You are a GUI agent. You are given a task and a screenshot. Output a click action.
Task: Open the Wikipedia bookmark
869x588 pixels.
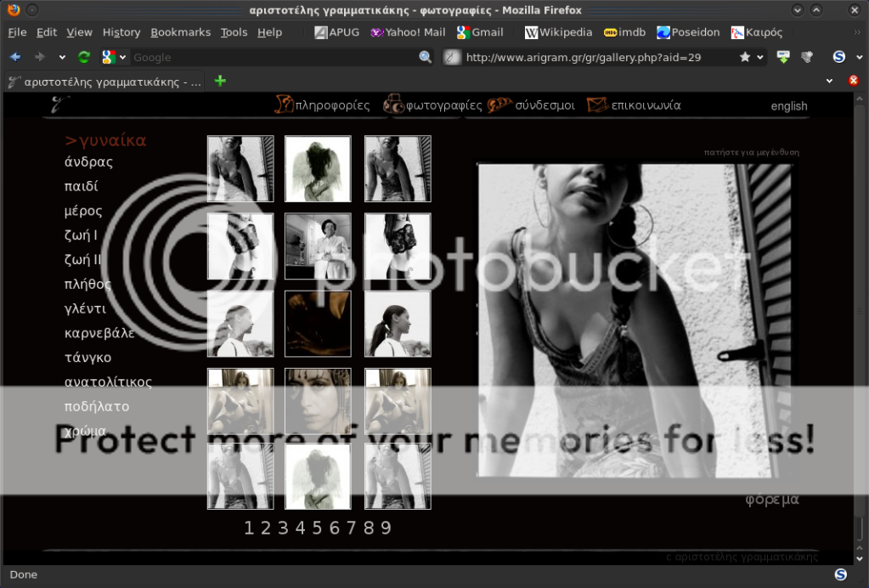(558, 32)
